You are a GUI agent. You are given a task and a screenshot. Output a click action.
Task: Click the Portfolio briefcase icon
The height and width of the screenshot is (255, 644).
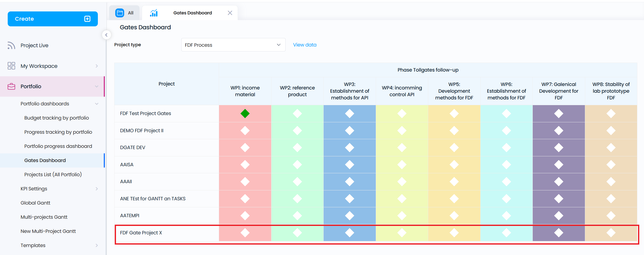click(11, 86)
